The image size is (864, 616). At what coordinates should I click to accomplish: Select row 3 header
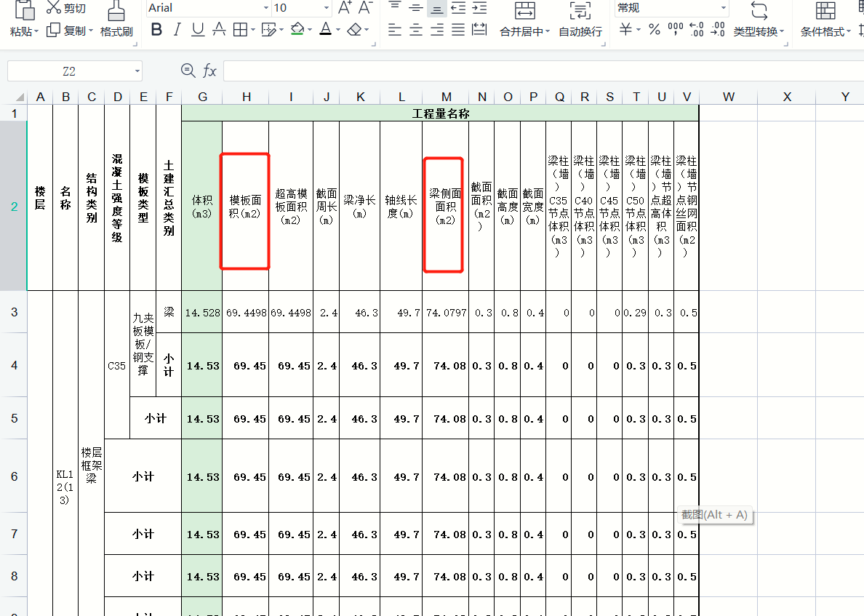tap(14, 312)
